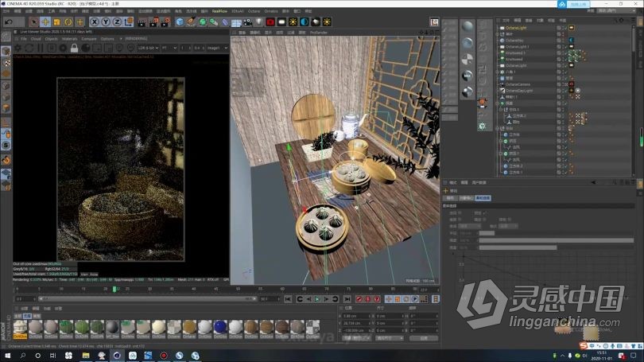Click the record active objects red button
Image resolution: width=644 pixels, height=362 pixels.
click(x=359, y=299)
